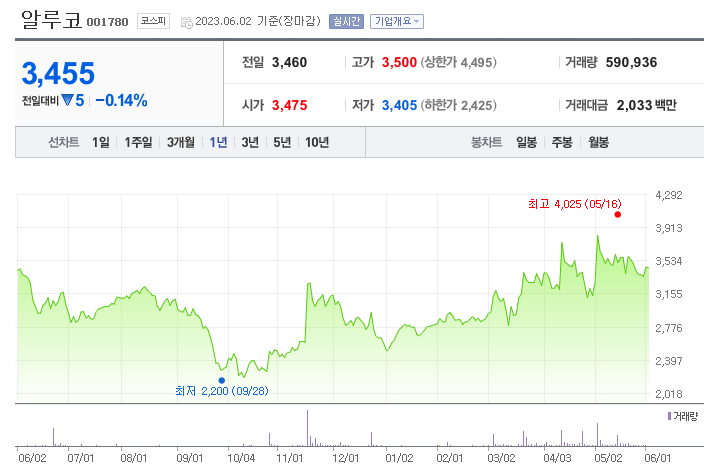This screenshot has height=475, width=704.
Task: Click the current price 3,455
Action: 58,74
